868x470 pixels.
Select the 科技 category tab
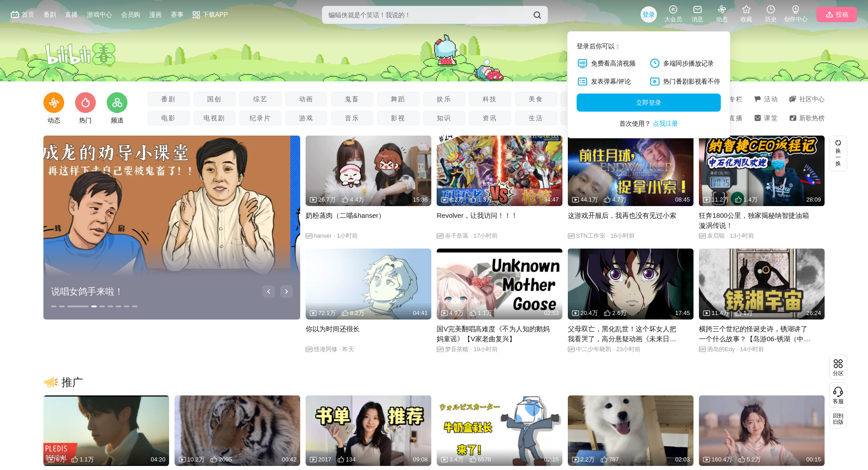490,99
